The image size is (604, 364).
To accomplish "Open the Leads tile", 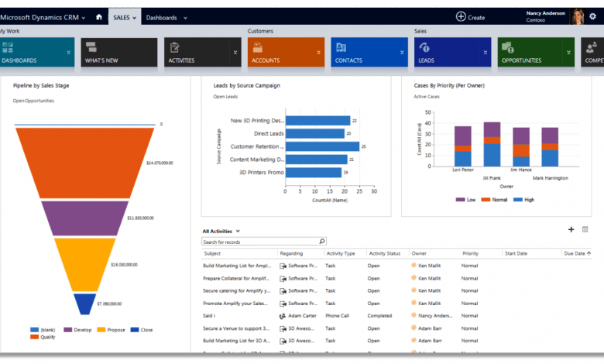I will 453,52.
